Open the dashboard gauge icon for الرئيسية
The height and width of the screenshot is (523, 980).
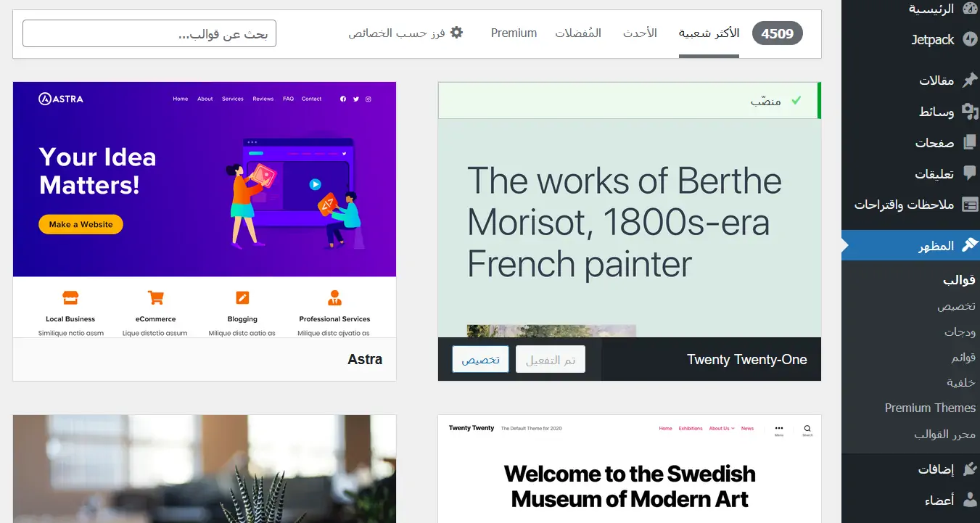(x=970, y=9)
